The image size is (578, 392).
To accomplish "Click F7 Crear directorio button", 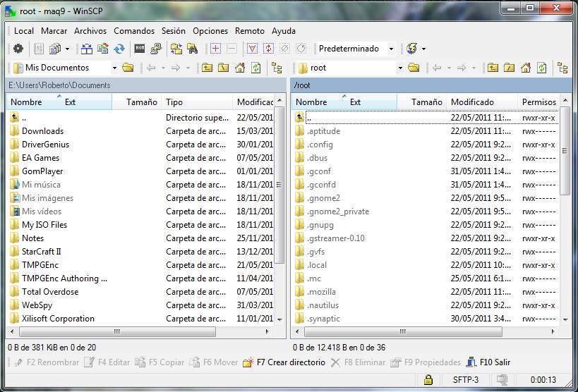I will coord(283,362).
